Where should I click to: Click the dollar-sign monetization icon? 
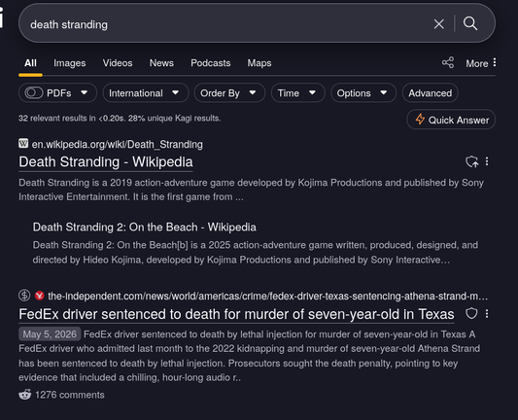(x=24, y=296)
